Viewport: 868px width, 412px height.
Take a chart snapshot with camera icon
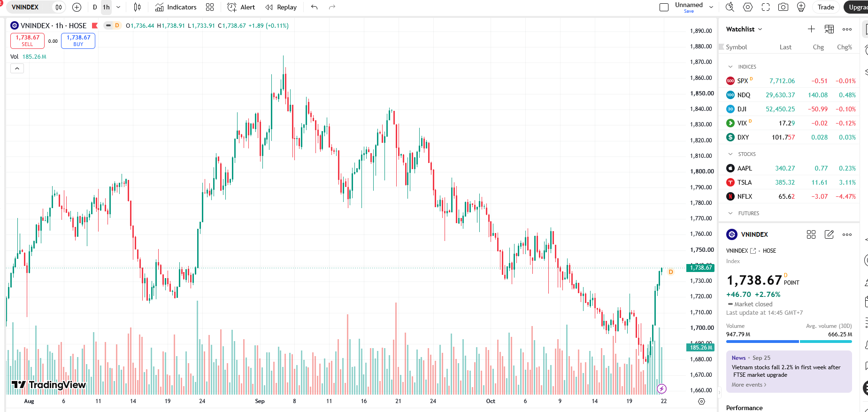pos(783,7)
